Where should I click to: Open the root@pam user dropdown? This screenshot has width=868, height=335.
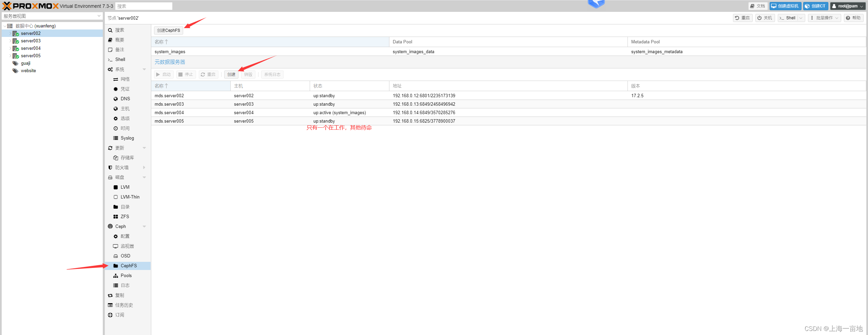pyautogui.click(x=848, y=6)
